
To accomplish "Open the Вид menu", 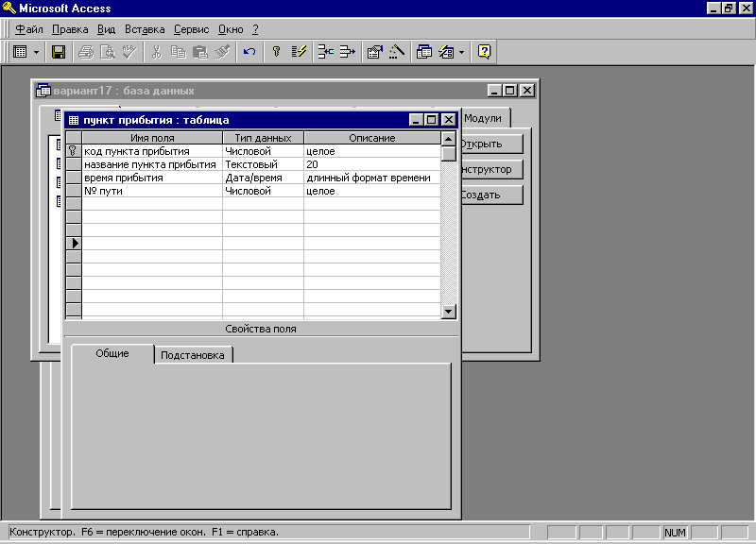I will pyautogui.click(x=106, y=29).
